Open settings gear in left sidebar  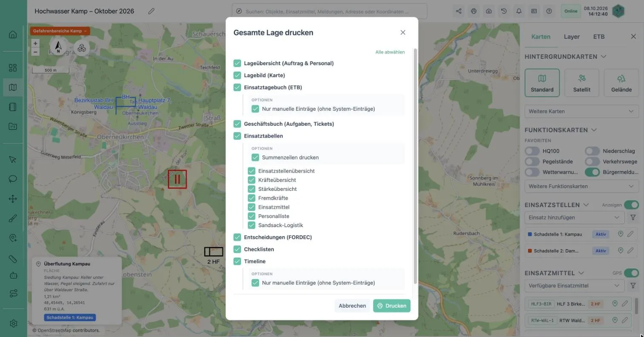[13, 323]
